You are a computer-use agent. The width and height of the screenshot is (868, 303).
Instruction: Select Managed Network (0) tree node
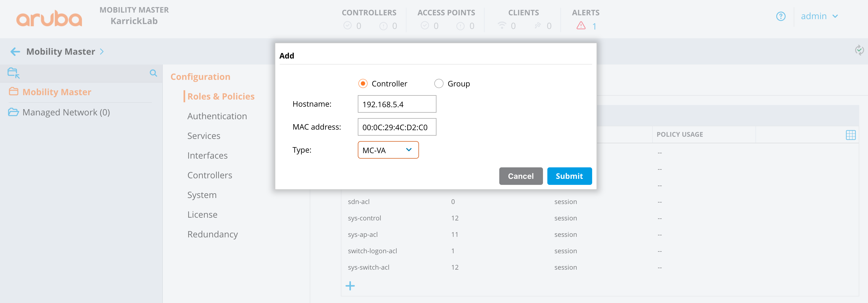[x=66, y=112]
